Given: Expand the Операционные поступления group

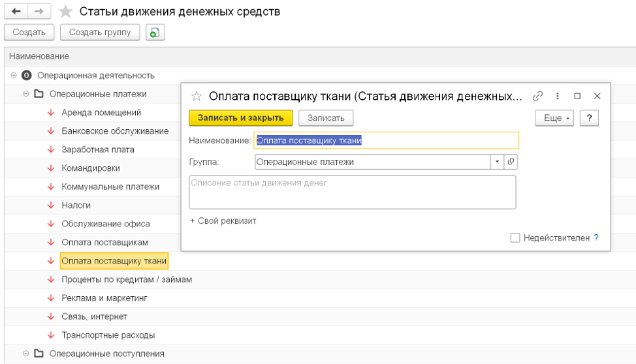Looking at the screenshot, I should click(26, 354).
